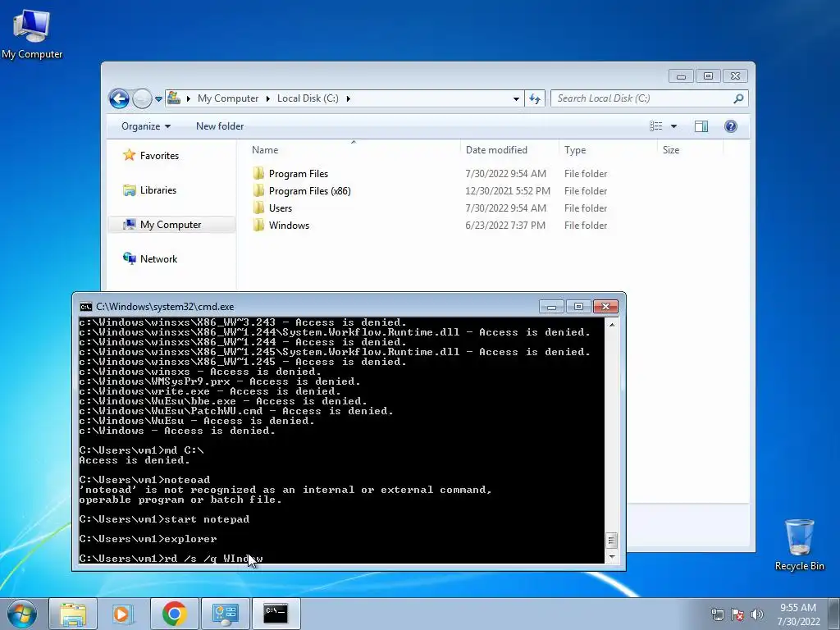Go back with Explorer's Back arrow
Image resolution: width=840 pixels, height=630 pixels.
click(x=119, y=98)
